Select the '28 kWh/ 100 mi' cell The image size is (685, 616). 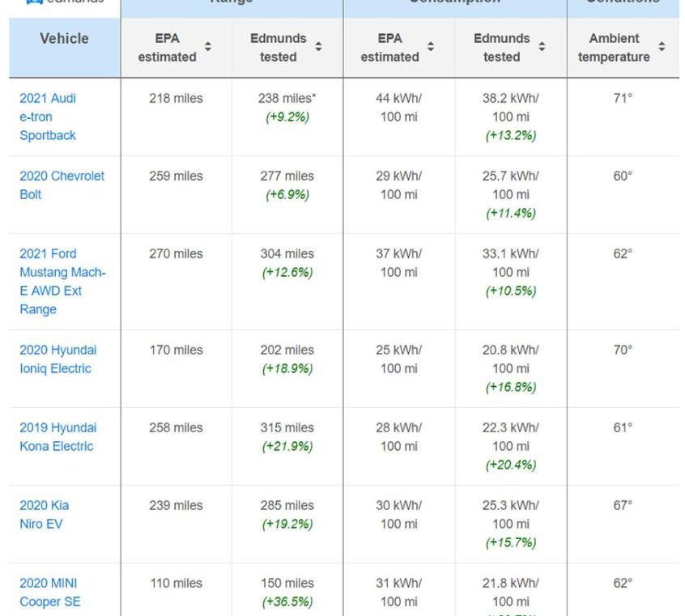[x=399, y=437]
